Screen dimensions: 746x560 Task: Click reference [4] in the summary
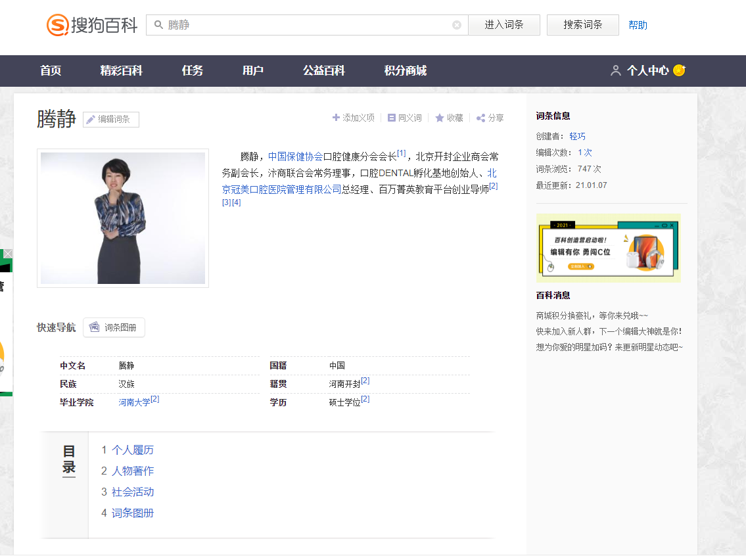(x=237, y=202)
